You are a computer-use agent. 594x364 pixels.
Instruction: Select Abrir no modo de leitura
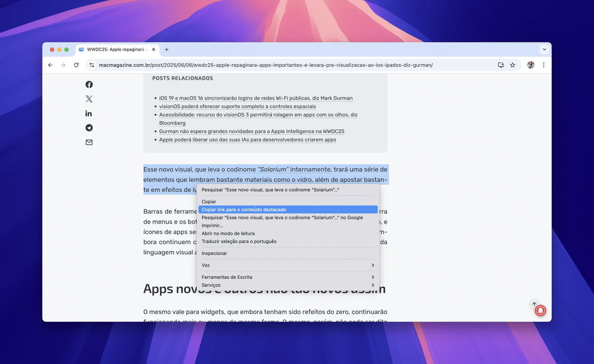(x=288, y=234)
